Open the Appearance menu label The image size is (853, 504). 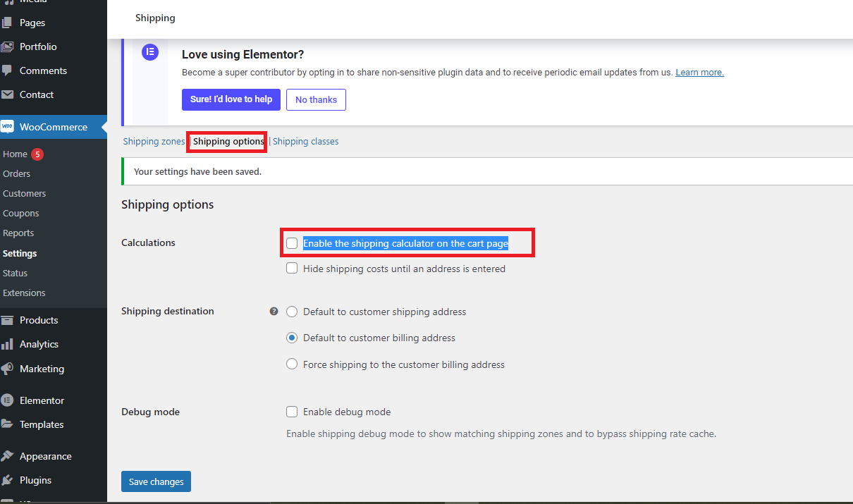pyautogui.click(x=46, y=456)
